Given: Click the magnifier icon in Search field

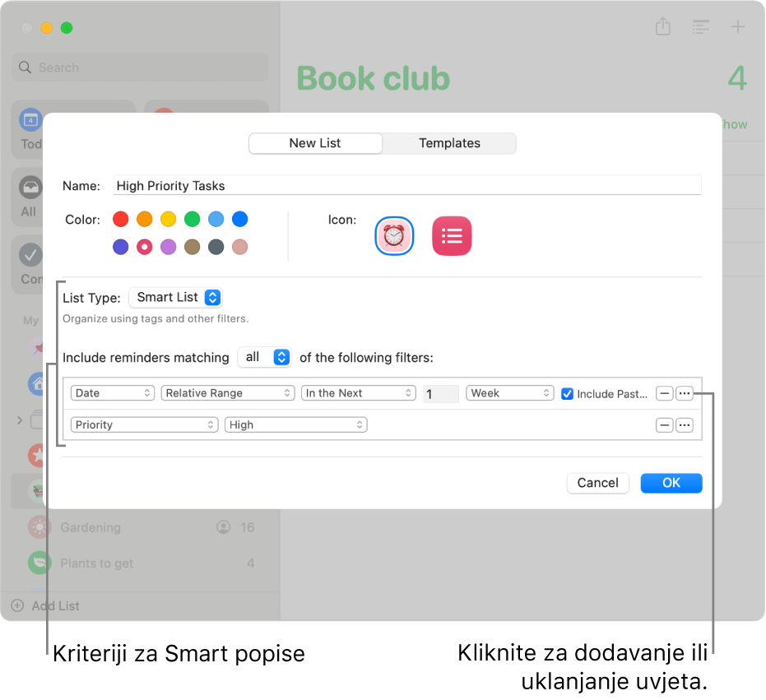Looking at the screenshot, I should coord(25,67).
